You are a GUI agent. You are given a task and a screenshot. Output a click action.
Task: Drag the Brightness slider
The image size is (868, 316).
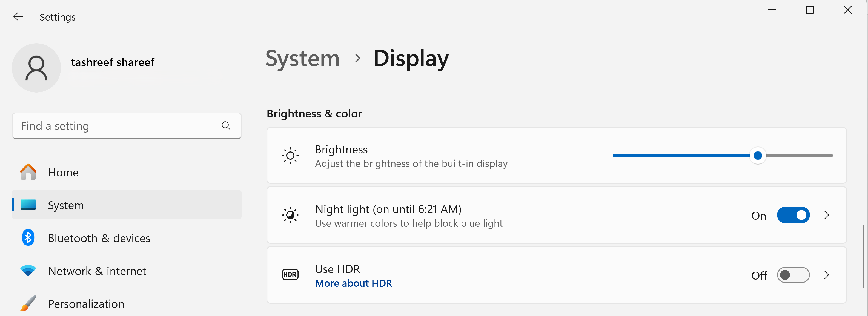pos(757,156)
